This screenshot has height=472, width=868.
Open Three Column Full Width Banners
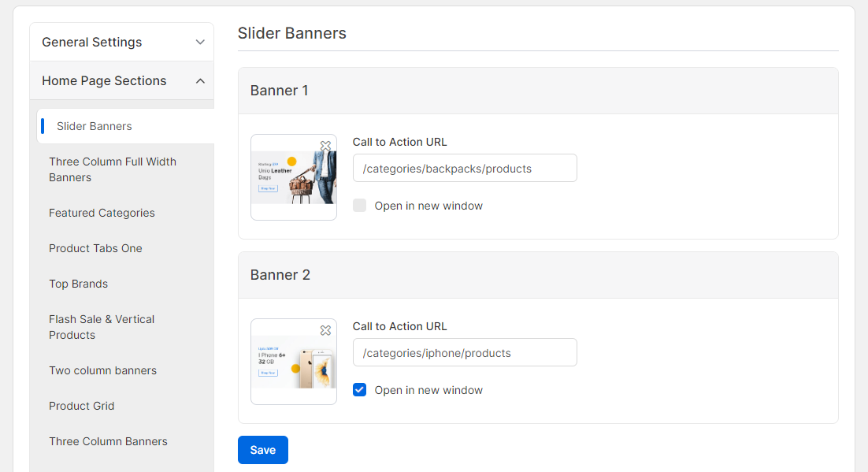[x=113, y=169]
